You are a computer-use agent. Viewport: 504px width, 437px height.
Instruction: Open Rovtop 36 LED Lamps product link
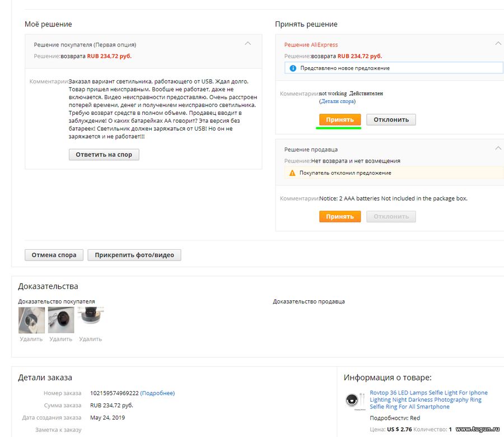428,399
